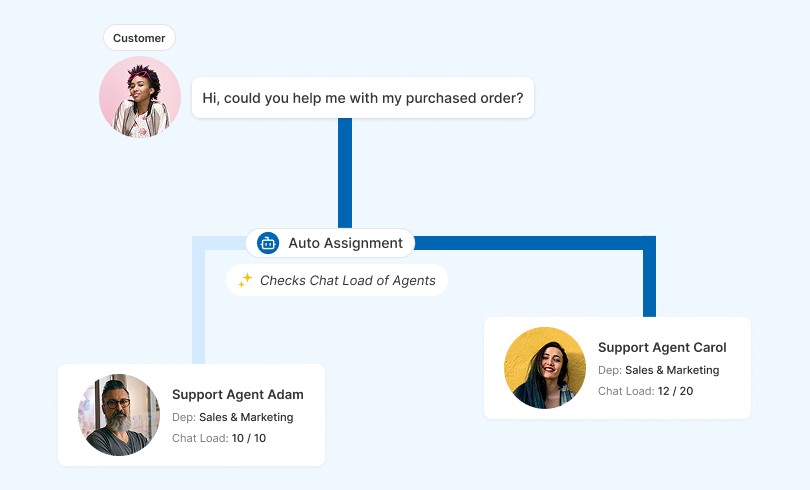The height and width of the screenshot is (490, 810).
Task: Open the Support Agent Adam card
Action: click(192, 415)
